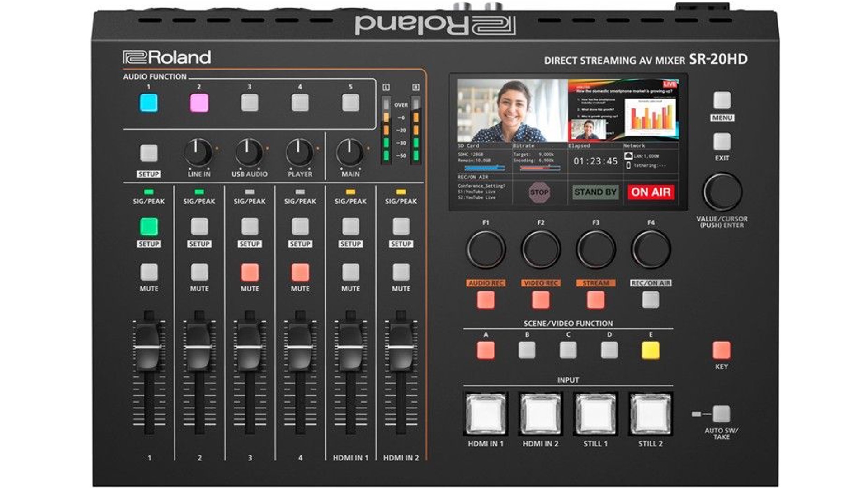Tap the cyan Audio Function 1 button

149,103
